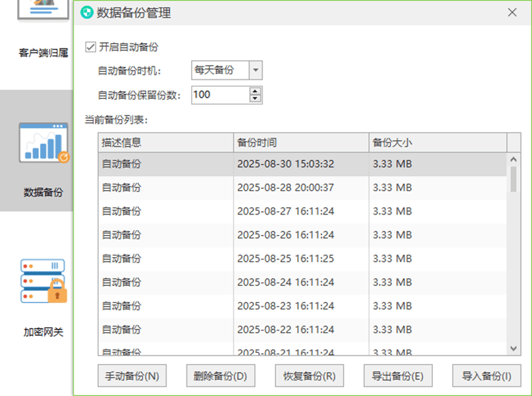Viewport: 532px width, 396px height.
Task: Select the 加密网关 server lock icon
Action: pyautogui.click(x=43, y=281)
